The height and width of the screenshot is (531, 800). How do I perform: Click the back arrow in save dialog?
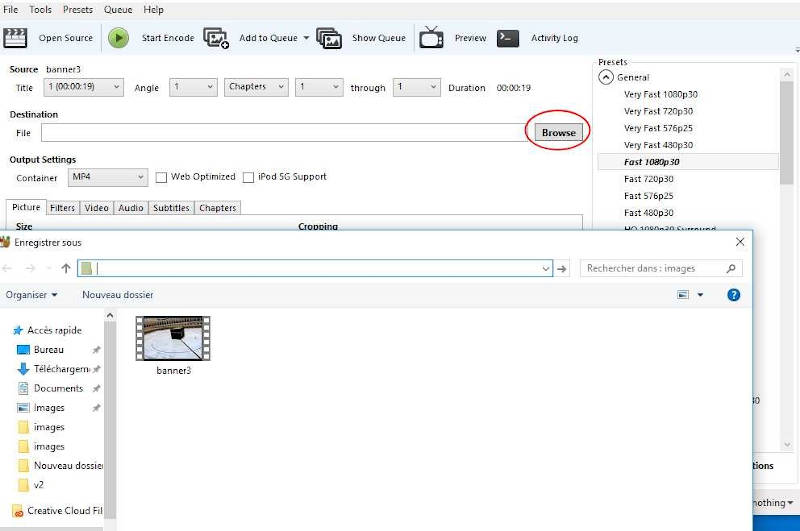pyautogui.click(x=7, y=268)
